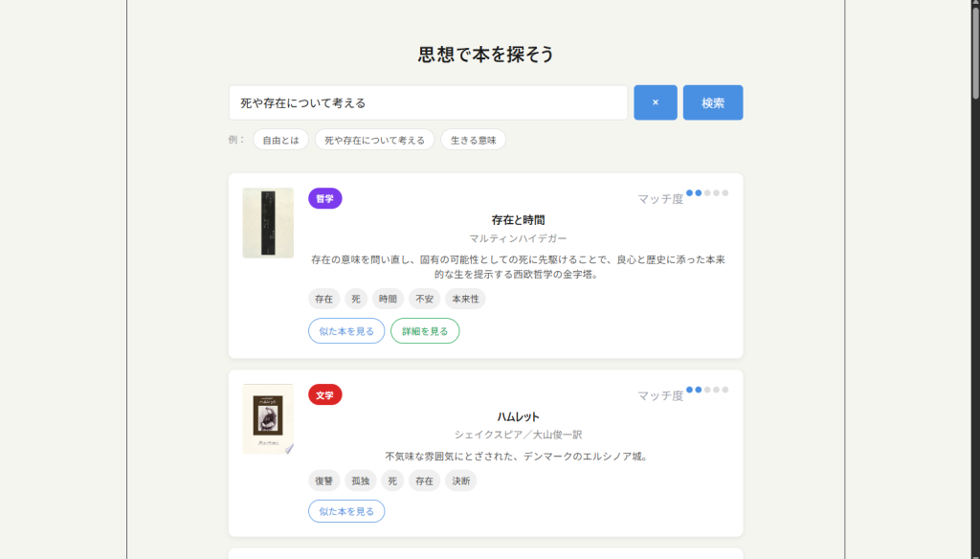This screenshot has height=559, width=980.
Task: Click the 存在と時間 description text
Action: point(518,267)
